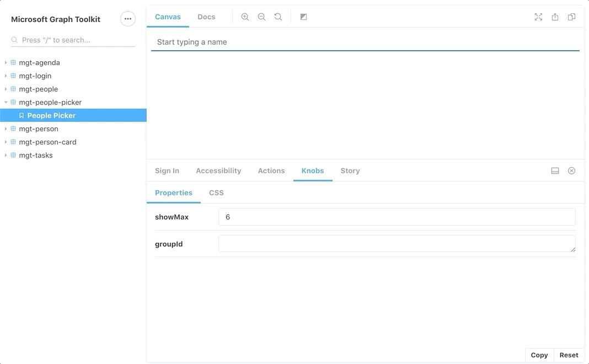The height and width of the screenshot is (364, 589).
Task: Click the search magnifier icon
Action: pyautogui.click(x=14, y=40)
